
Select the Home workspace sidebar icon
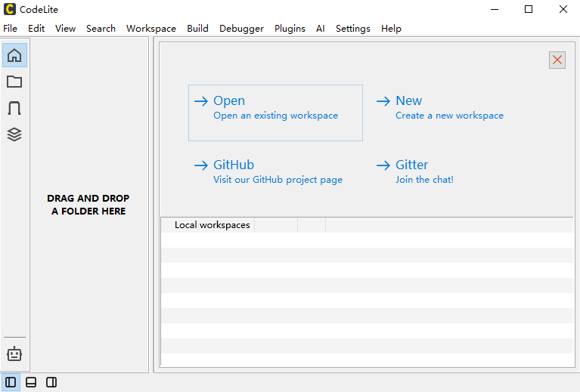[x=14, y=55]
